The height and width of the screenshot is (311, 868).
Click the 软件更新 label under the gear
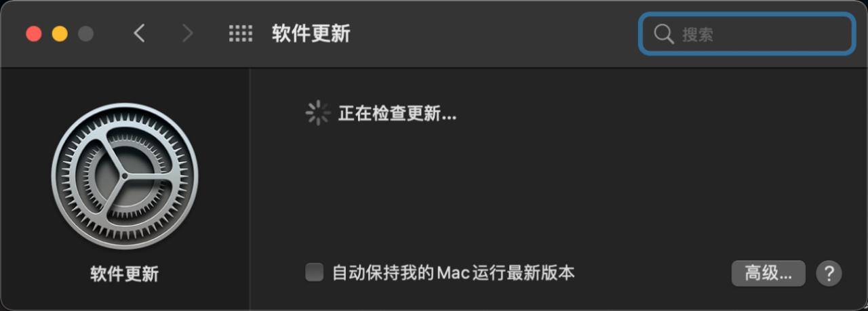click(125, 274)
